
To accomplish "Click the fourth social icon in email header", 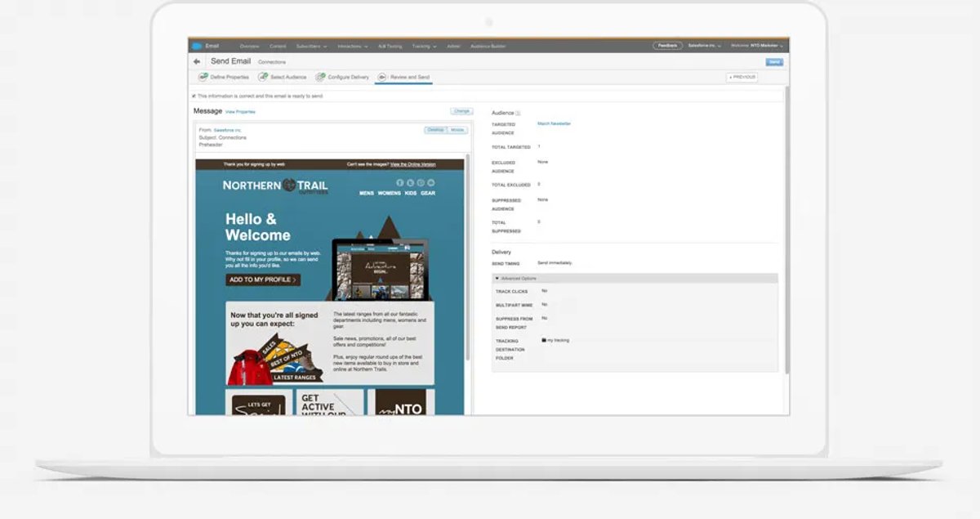I will click(431, 183).
